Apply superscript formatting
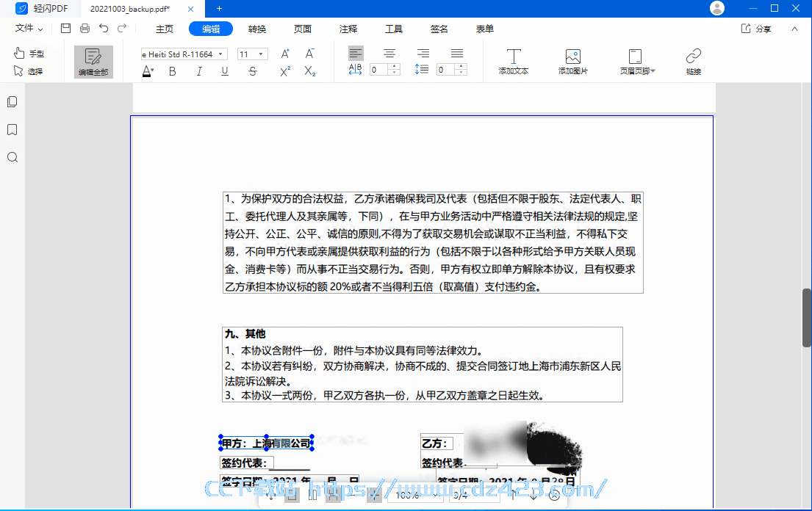 (x=285, y=71)
